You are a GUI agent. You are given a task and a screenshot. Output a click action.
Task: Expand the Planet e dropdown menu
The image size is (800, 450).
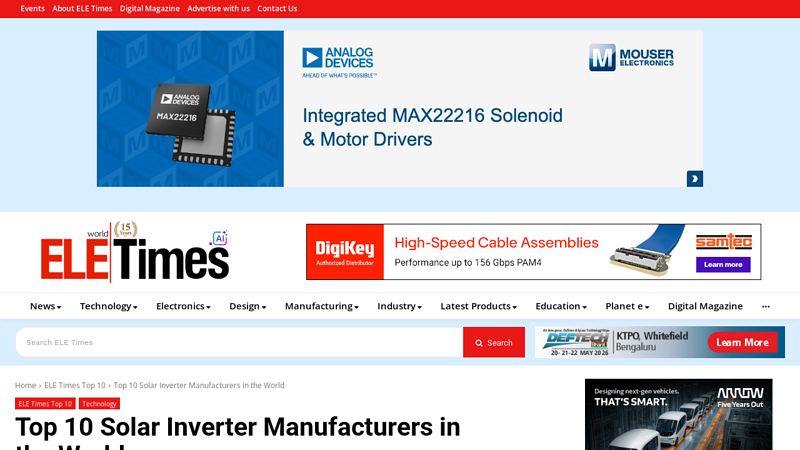pos(627,306)
